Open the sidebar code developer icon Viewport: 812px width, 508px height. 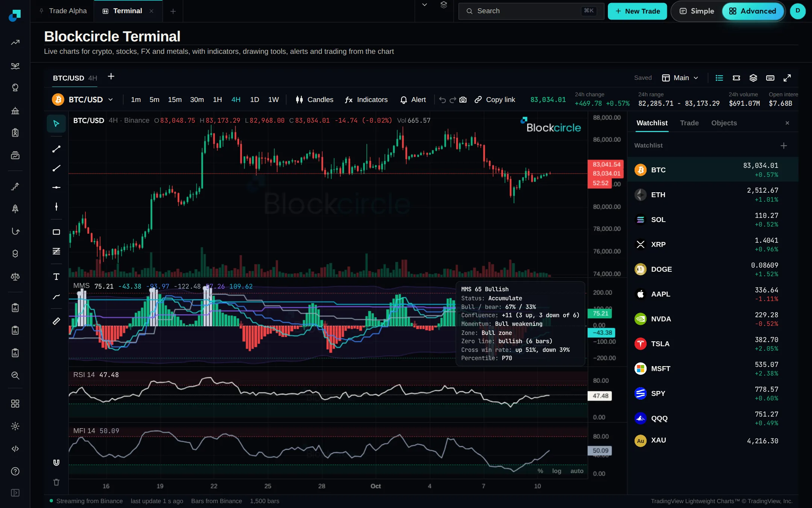point(15,449)
